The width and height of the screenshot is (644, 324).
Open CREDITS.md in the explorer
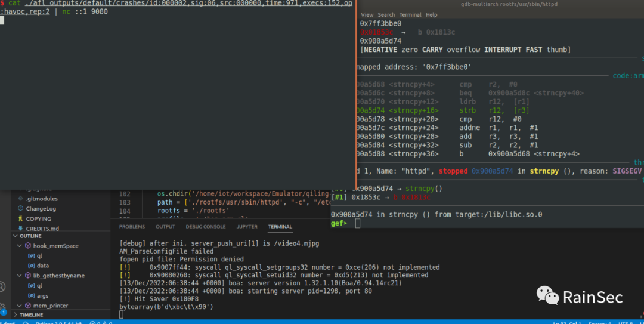(42, 229)
